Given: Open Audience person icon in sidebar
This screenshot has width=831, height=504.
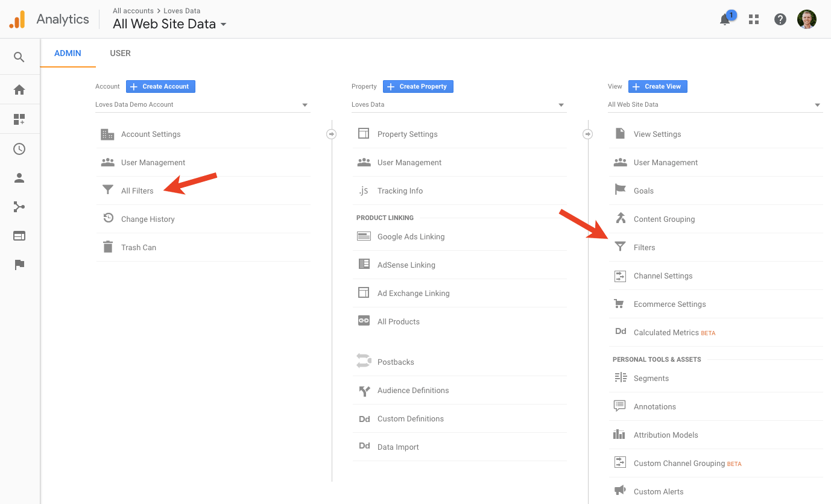Looking at the screenshot, I should point(19,178).
